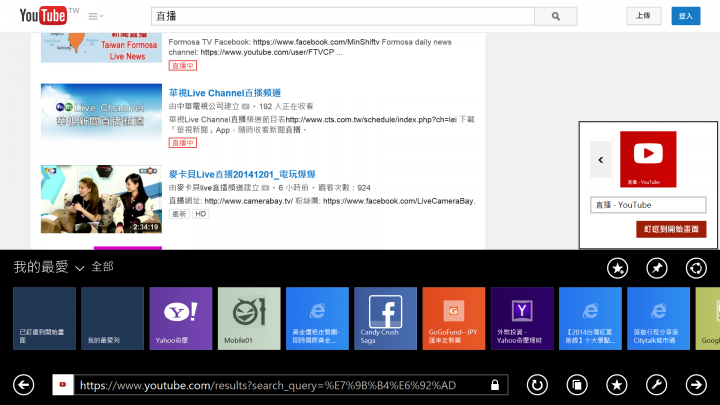Open the Taiwan Formosa Live News thumbnail
720x405 pixels.
point(101,47)
